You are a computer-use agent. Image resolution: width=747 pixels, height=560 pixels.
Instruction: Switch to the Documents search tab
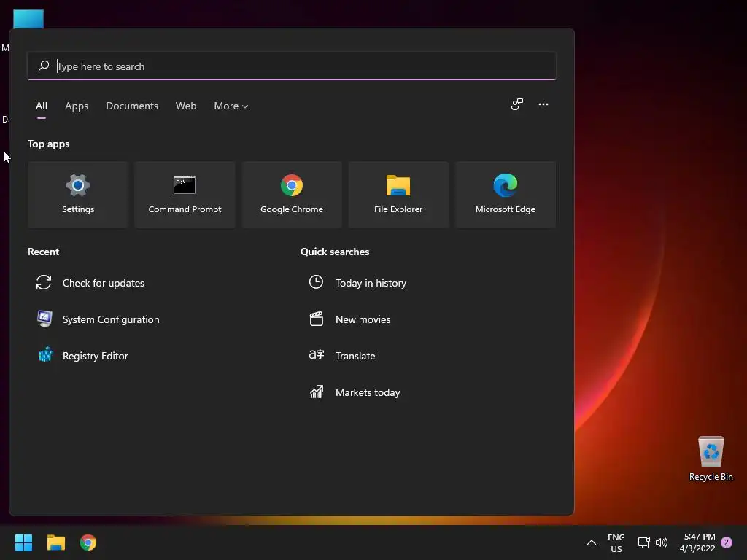click(132, 106)
